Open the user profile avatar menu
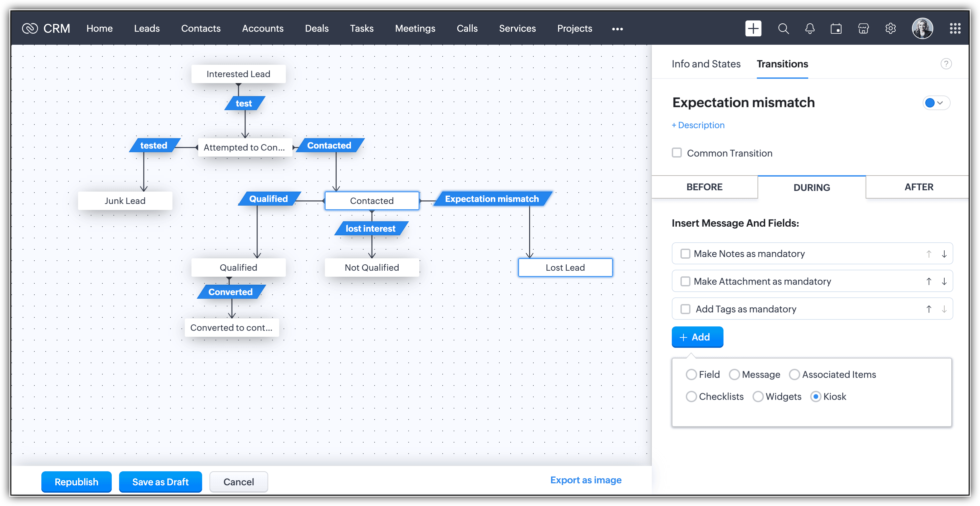Screen dimensions: 980x506 pos(922,29)
